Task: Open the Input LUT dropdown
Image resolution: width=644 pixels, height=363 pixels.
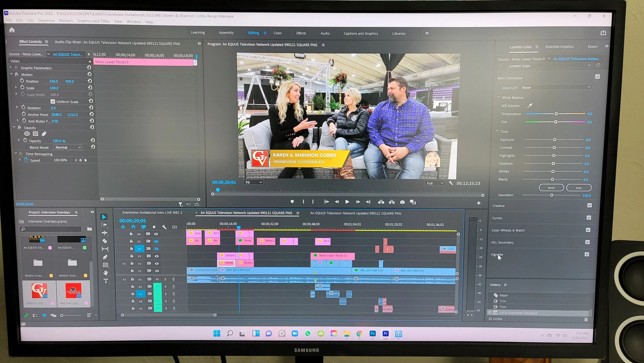Action: tap(556, 87)
